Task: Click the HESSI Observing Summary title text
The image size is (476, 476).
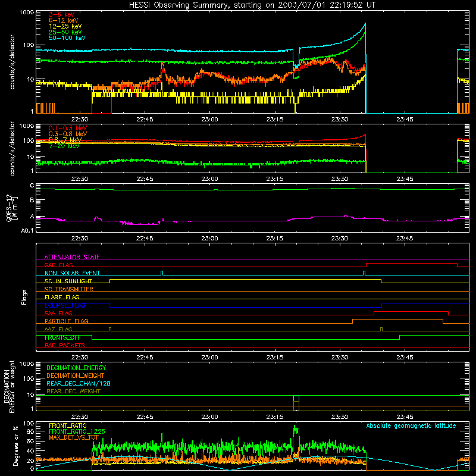Action: [252, 5]
